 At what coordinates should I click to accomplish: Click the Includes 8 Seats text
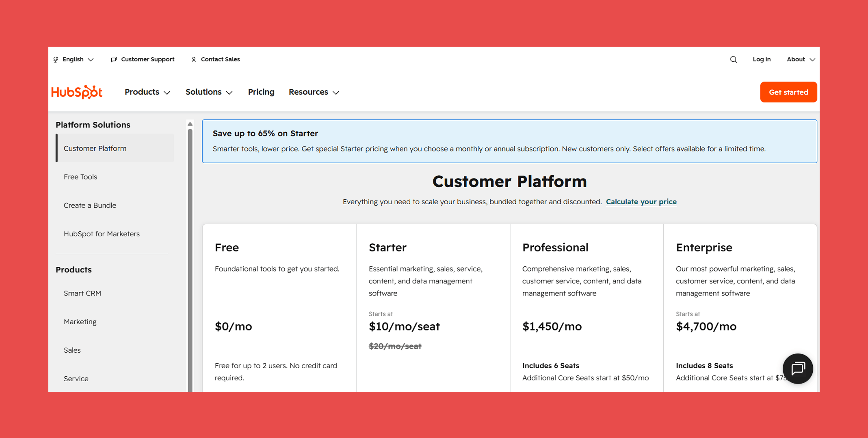click(704, 365)
